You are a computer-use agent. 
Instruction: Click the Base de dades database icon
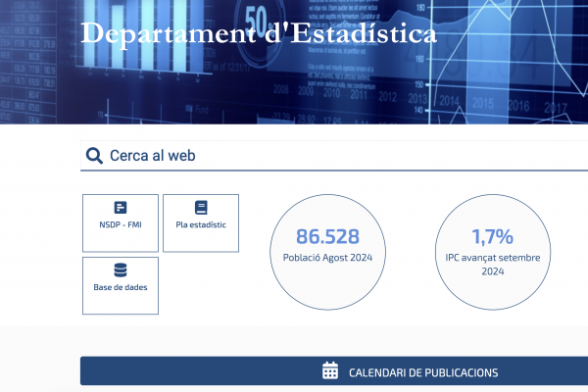coord(121,270)
